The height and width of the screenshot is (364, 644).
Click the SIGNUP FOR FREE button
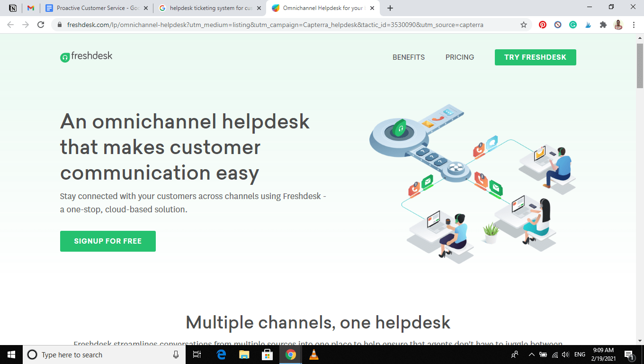point(108,241)
